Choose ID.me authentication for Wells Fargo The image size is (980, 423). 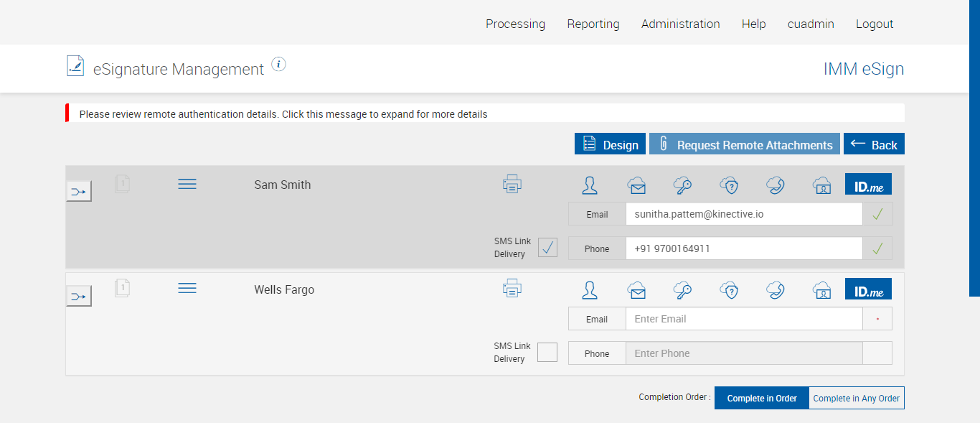click(x=868, y=289)
